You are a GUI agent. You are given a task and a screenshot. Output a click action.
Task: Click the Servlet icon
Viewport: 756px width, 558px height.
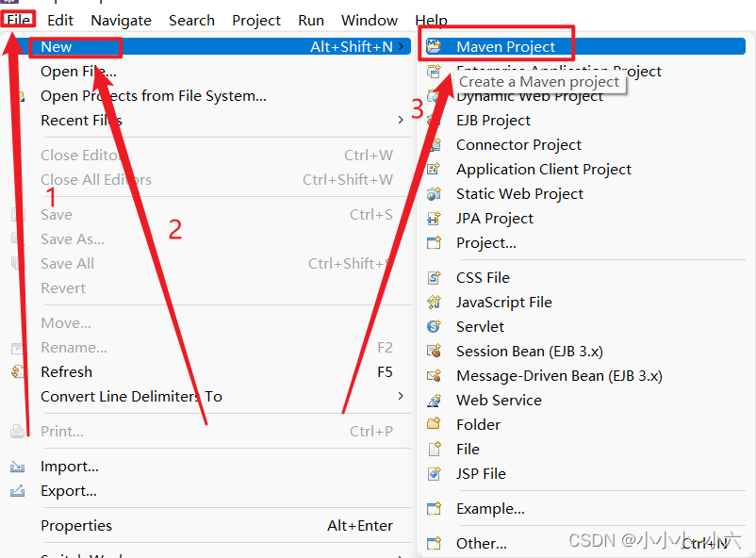click(434, 326)
